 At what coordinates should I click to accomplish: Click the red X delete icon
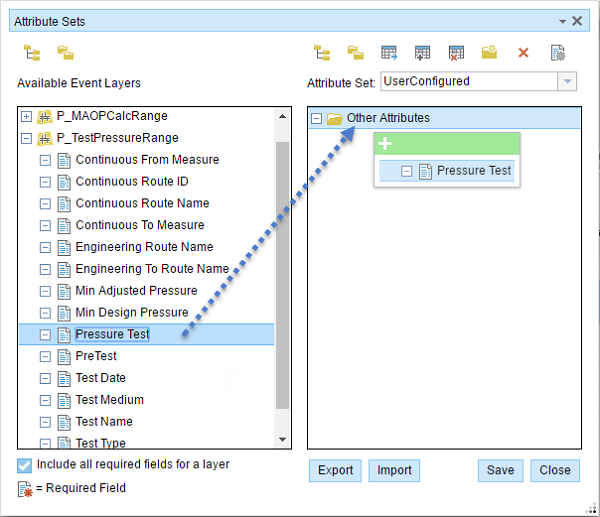coord(523,53)
